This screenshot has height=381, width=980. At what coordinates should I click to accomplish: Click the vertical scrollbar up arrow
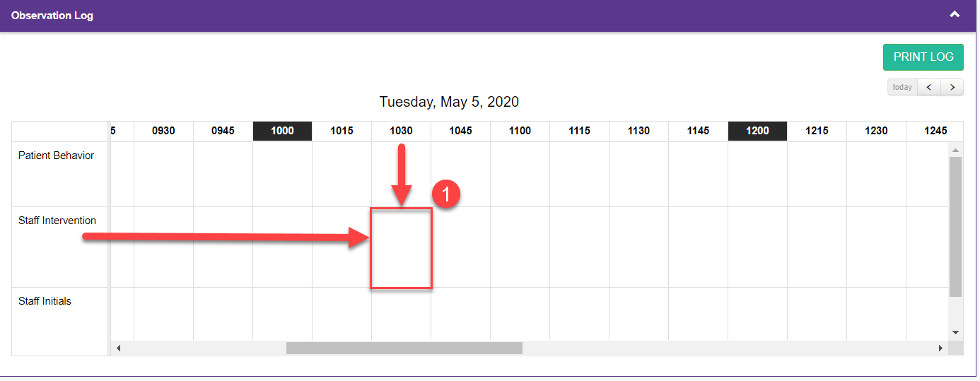[x=955, y=150]
